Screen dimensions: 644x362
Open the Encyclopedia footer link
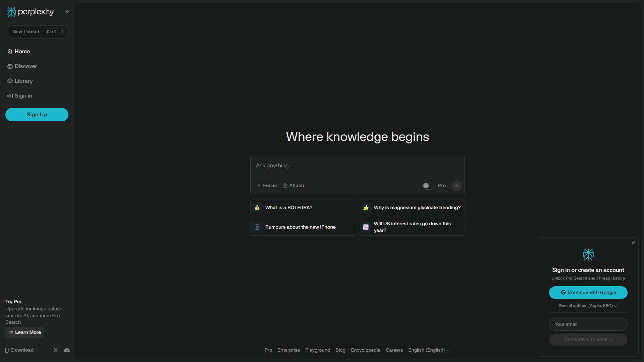tap(365, 350)
